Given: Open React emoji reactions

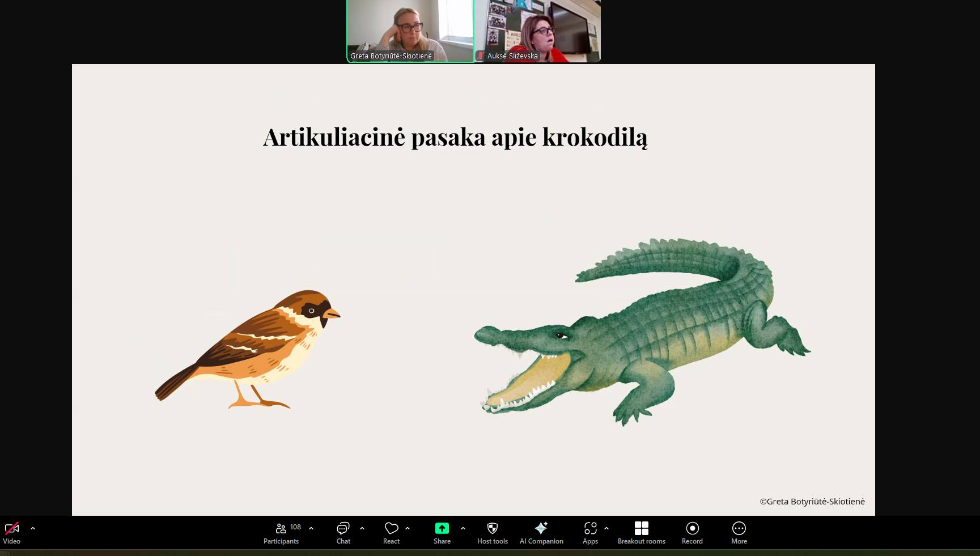Looking at the screenshot, I should point(391,532).
